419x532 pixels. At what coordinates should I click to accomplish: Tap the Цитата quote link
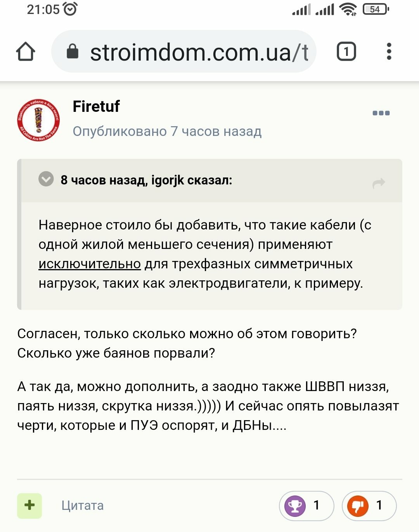click(83, 506)
